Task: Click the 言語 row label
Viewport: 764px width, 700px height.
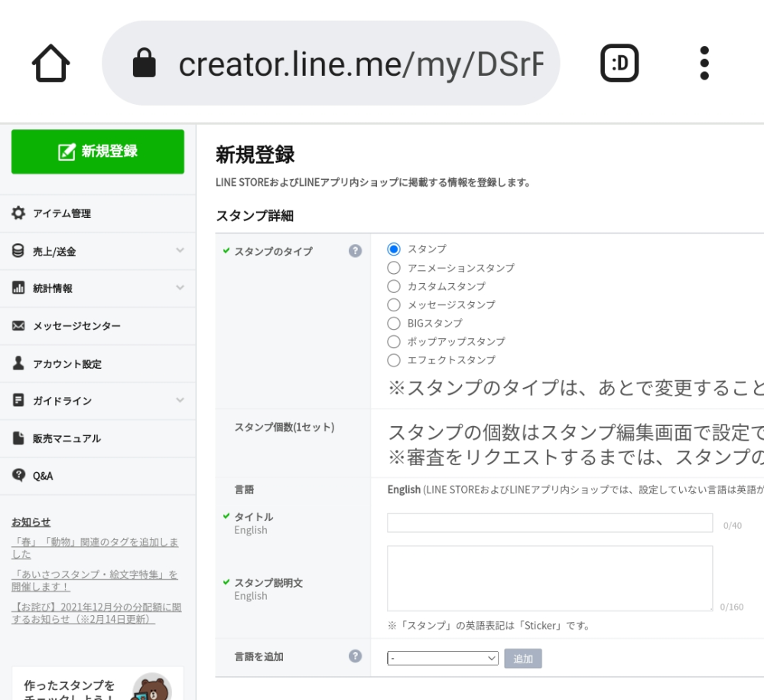Action: [244, 490]
